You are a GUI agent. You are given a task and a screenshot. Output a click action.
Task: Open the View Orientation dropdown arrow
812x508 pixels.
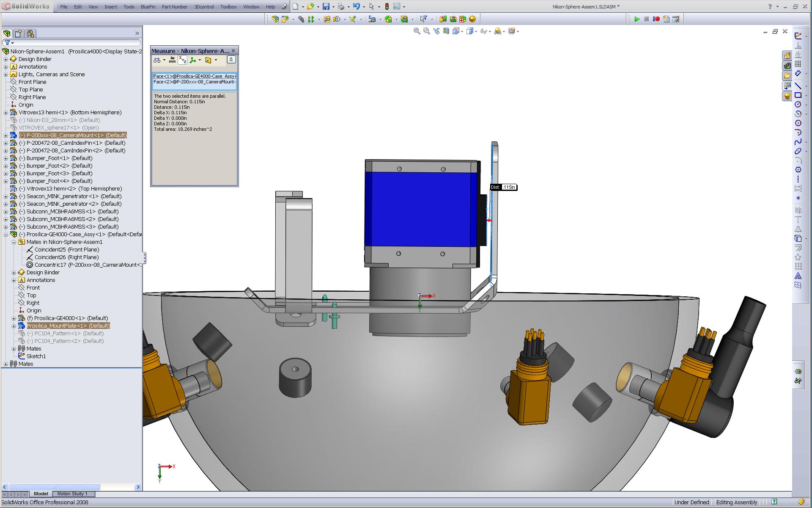[463, 31]
